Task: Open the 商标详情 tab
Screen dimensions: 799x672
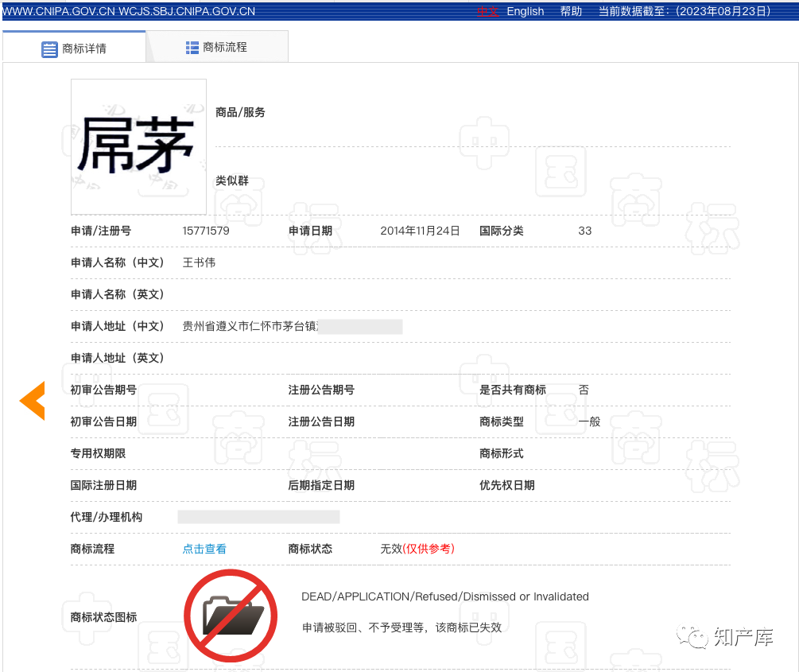Action: click(83, 49)
